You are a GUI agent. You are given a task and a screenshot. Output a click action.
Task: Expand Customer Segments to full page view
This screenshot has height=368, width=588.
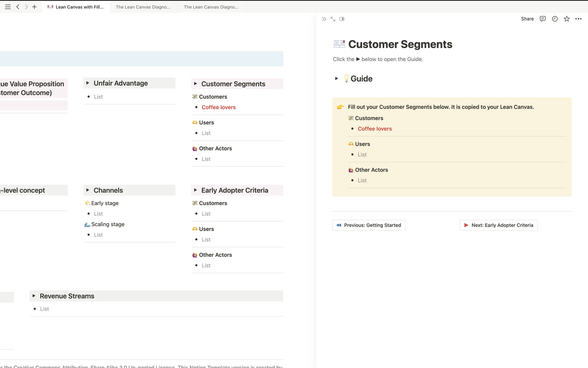click(333, 19)
